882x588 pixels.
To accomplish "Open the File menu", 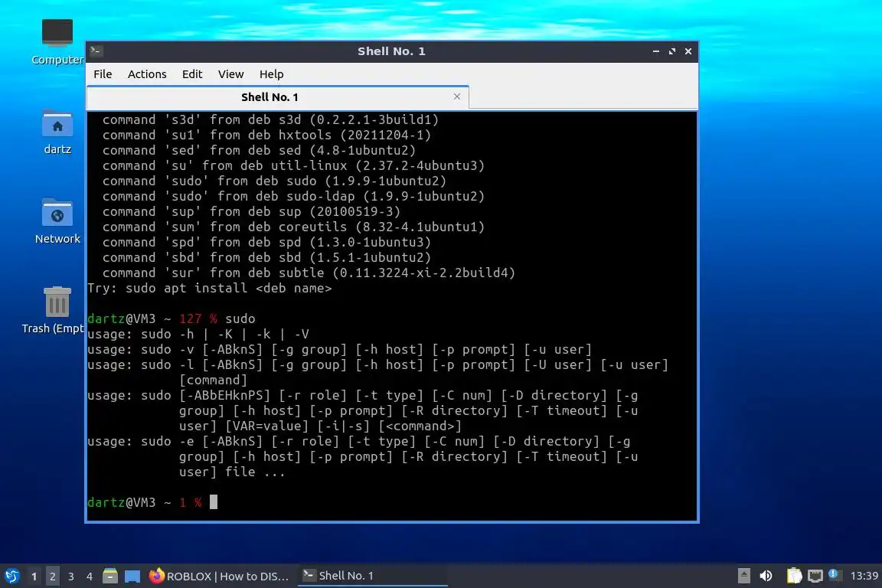I will click(x=103, y=74).
